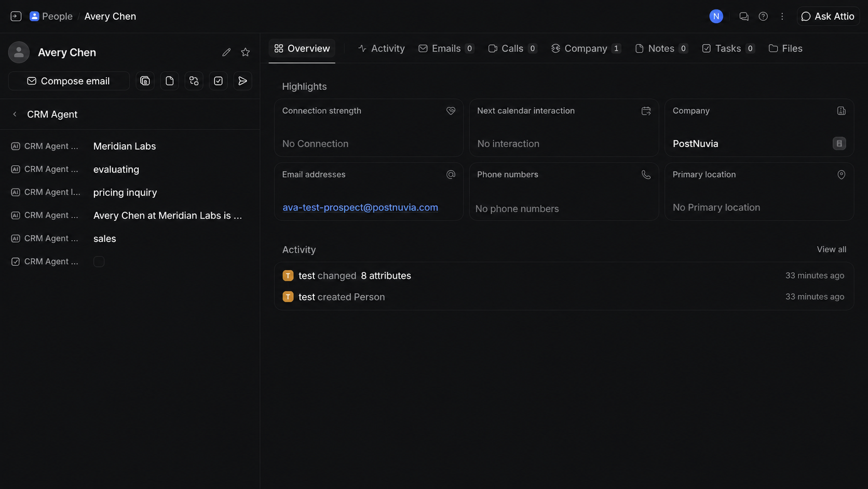Click the add task checkbox icon in action row
The image size is (868, 489).
218,81
